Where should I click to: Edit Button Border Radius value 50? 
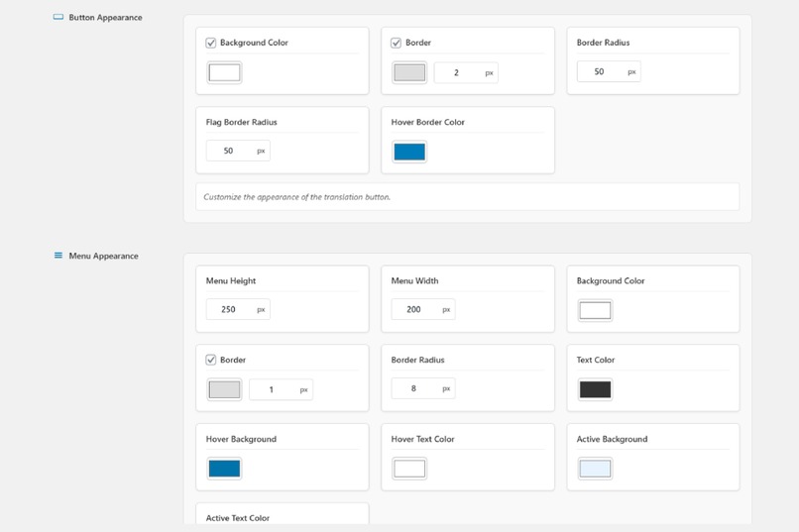coord(609,71)
